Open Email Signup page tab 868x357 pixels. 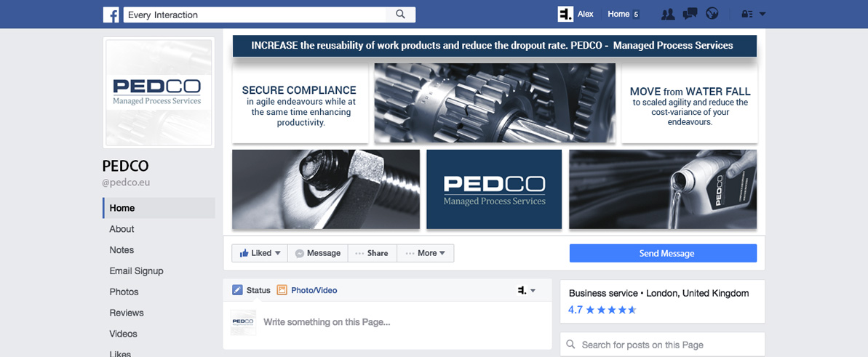pos(136,271)
